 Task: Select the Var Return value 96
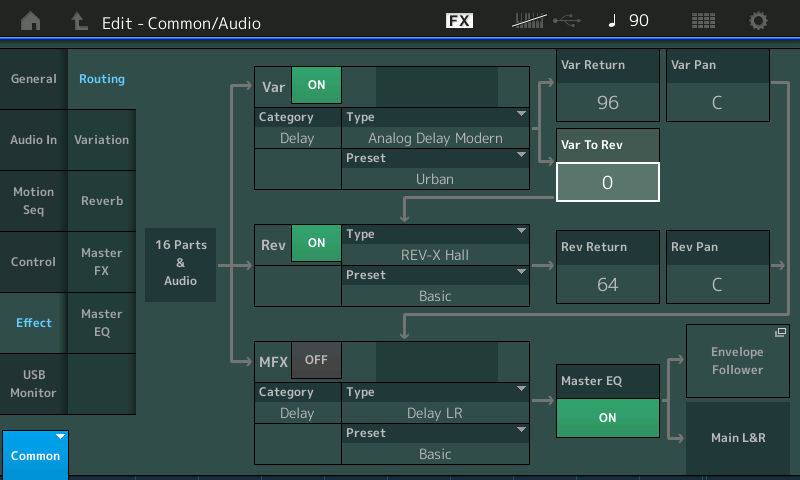[x=607, y=102]
